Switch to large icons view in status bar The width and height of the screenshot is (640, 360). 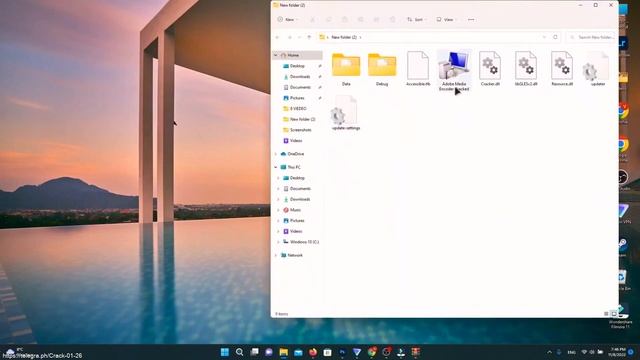[x=613, y=314]
